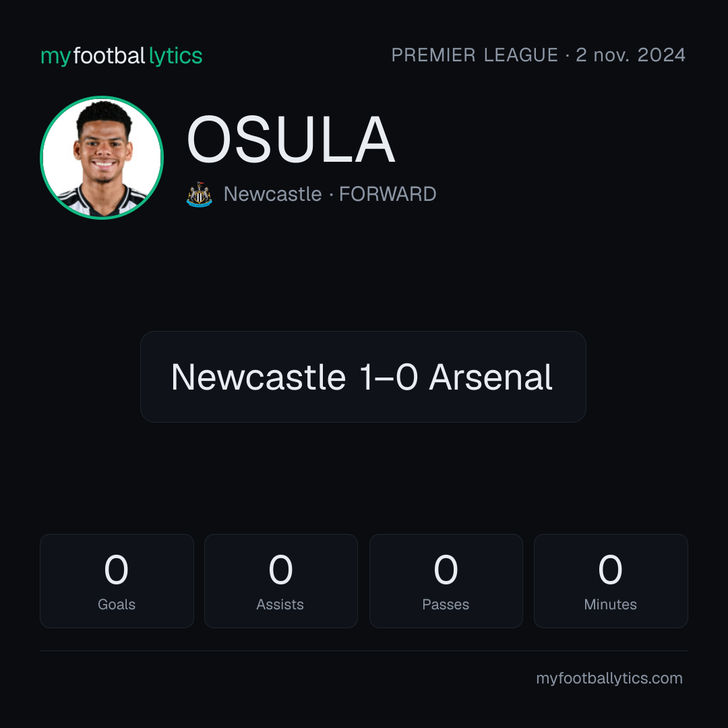Click the myfootballytics logo
This screenshot has height=728, width=728.
click(x=121, y=56)
